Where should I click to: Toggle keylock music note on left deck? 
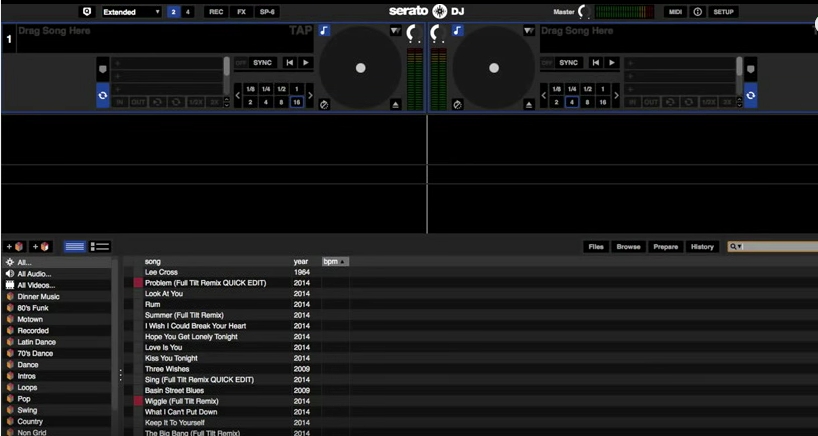point(324,32)
